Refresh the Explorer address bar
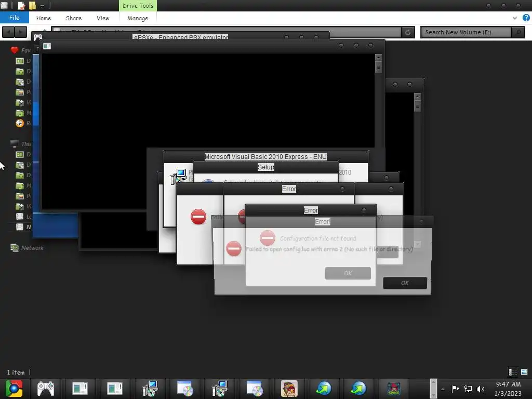The height and width of the screenshot is (399, 532). 408,32
